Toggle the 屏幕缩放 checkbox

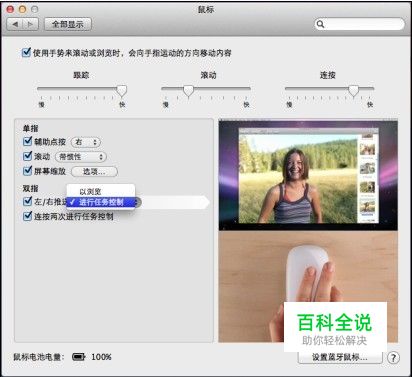[28, 171]
